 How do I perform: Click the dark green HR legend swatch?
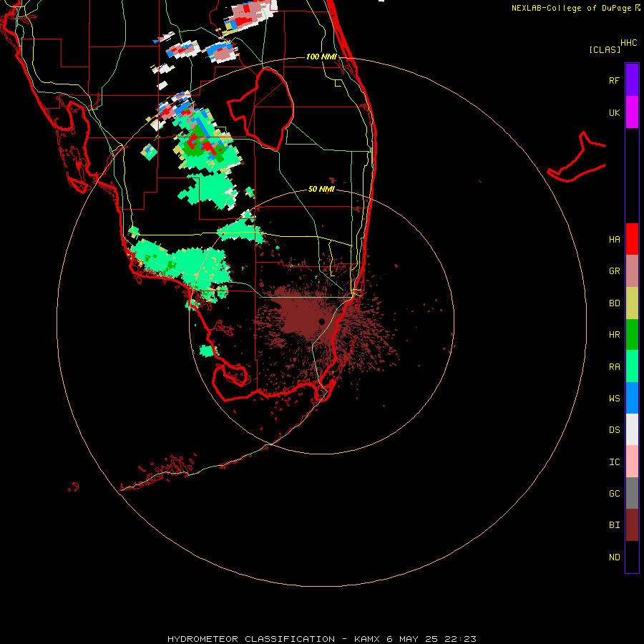click(x=632, y=334)
